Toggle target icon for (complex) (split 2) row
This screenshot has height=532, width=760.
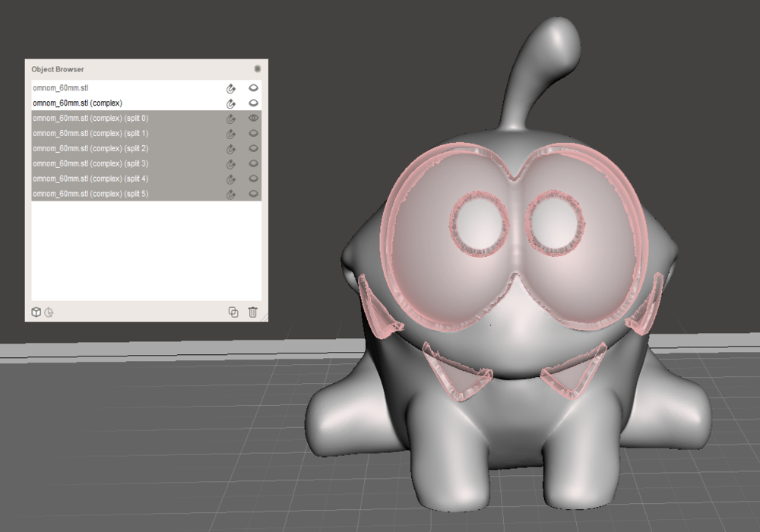231,149
